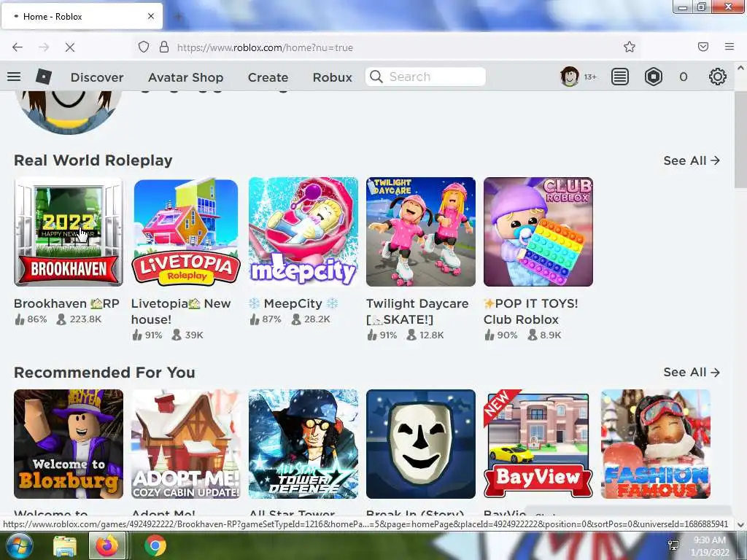The image size is (747, 560).
Task: Click the Break In Story mask thumbnail
Action: [421, 444]
